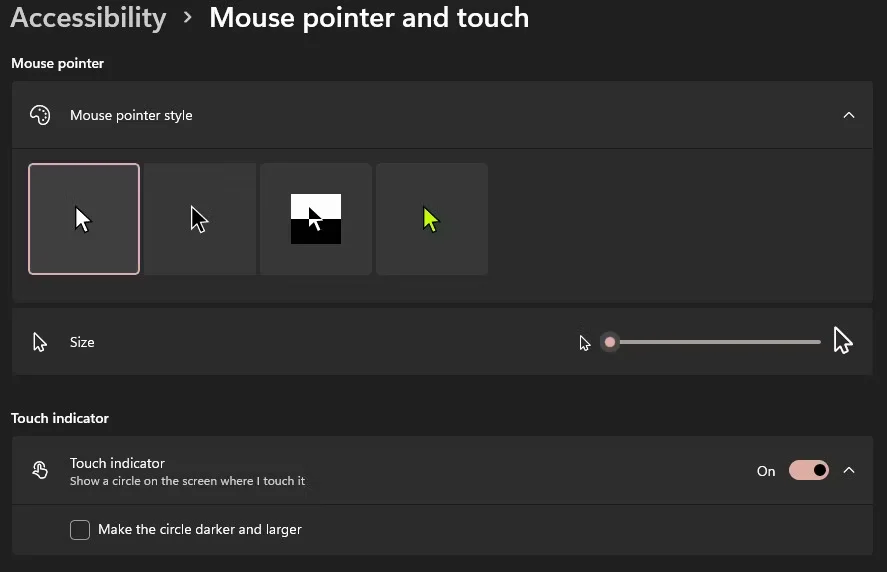
Task: Click the breadcrumb chevron separator
Action: (188, 18)
